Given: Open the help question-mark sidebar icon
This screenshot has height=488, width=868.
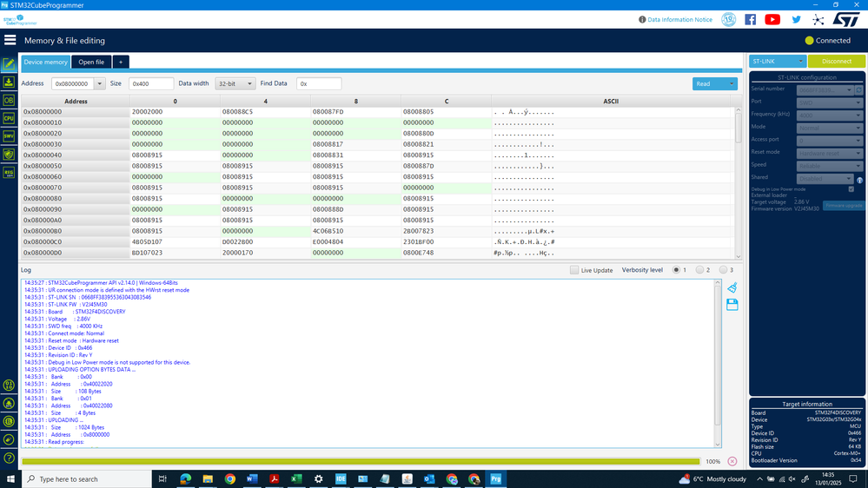Looking at the screenshot, I should click(x=9, y=458).
